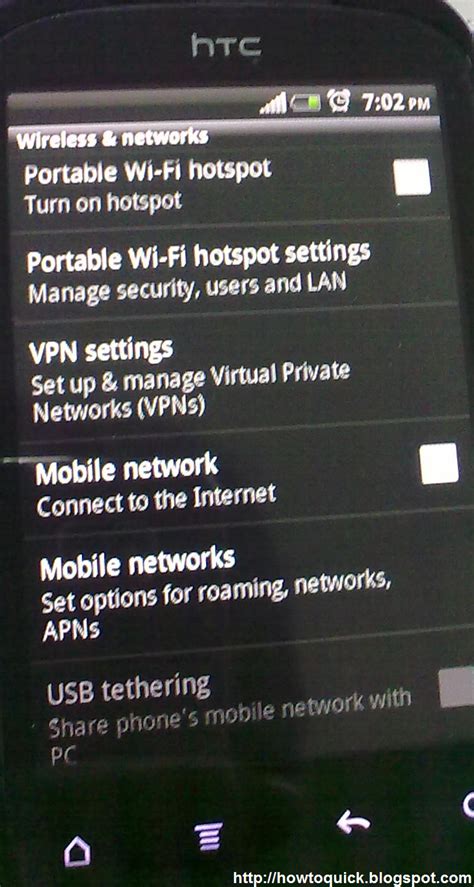Tap the Back arrow button
474x887 pixels.
coord(354,822)
